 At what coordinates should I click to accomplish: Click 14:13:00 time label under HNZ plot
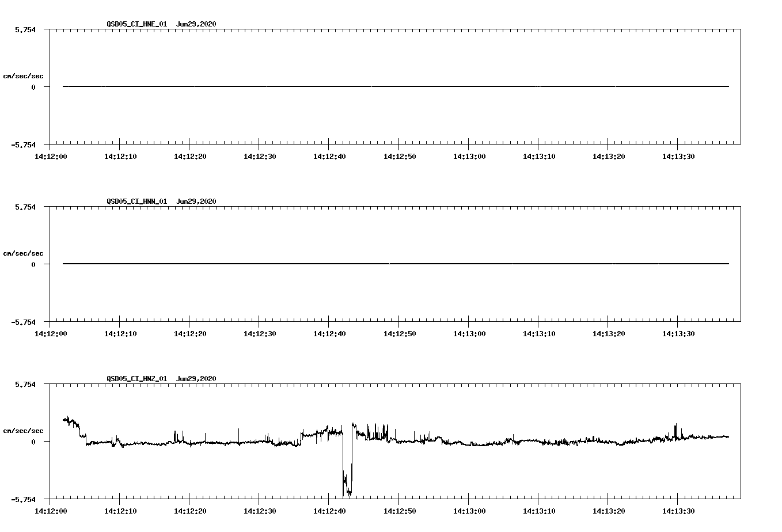[469, 511]
